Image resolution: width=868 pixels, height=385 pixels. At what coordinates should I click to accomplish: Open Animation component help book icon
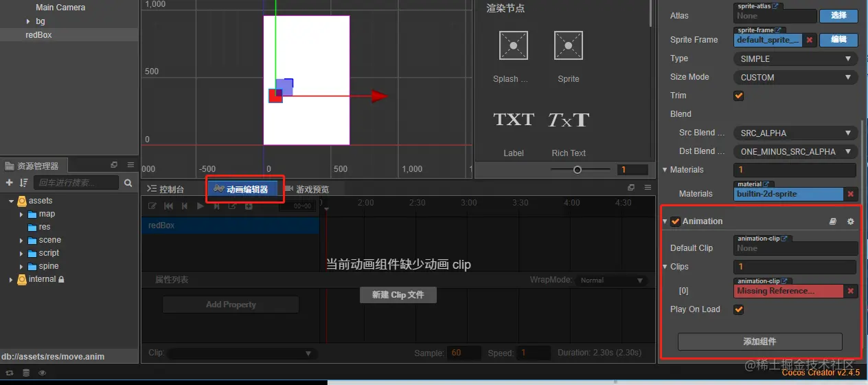coord(833,221)
